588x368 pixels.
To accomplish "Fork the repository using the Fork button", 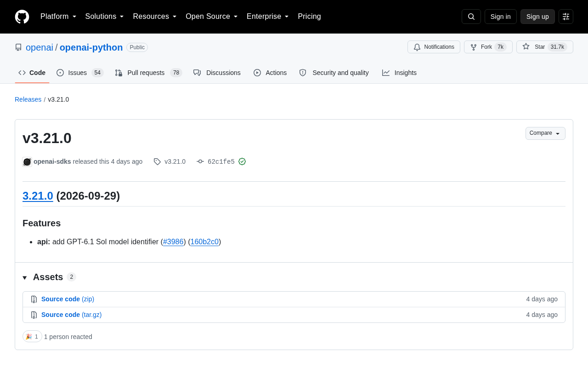I will click(488, 47).
